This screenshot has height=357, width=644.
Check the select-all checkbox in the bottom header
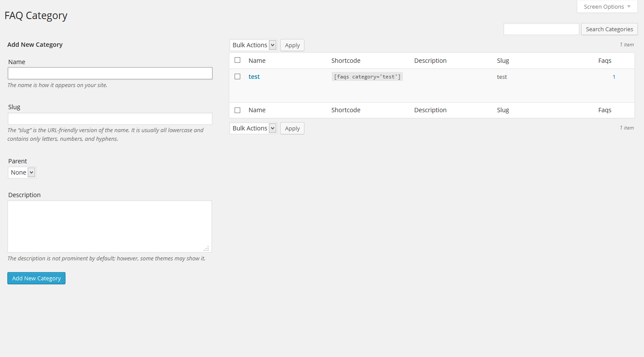[237, 110]
